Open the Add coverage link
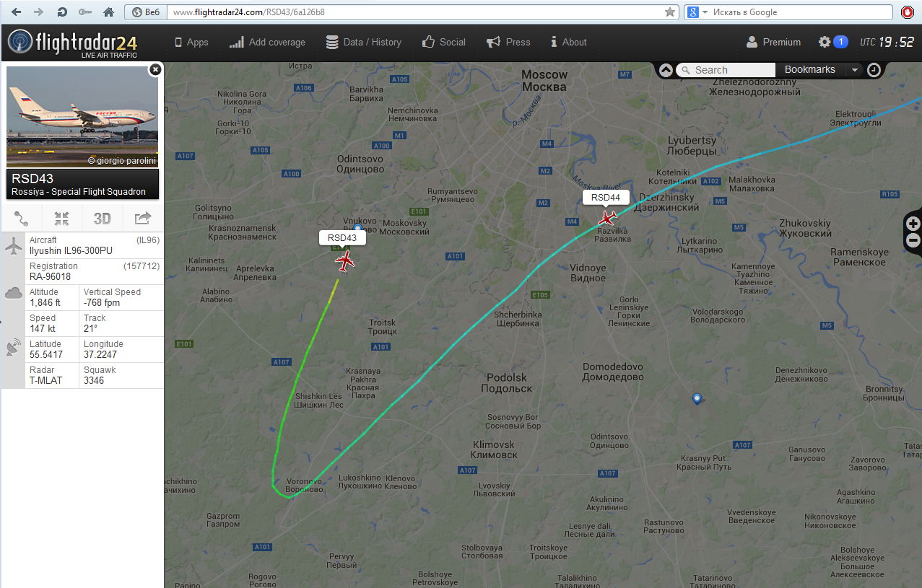Screen dimensions: 922x588 coord(267,42)
